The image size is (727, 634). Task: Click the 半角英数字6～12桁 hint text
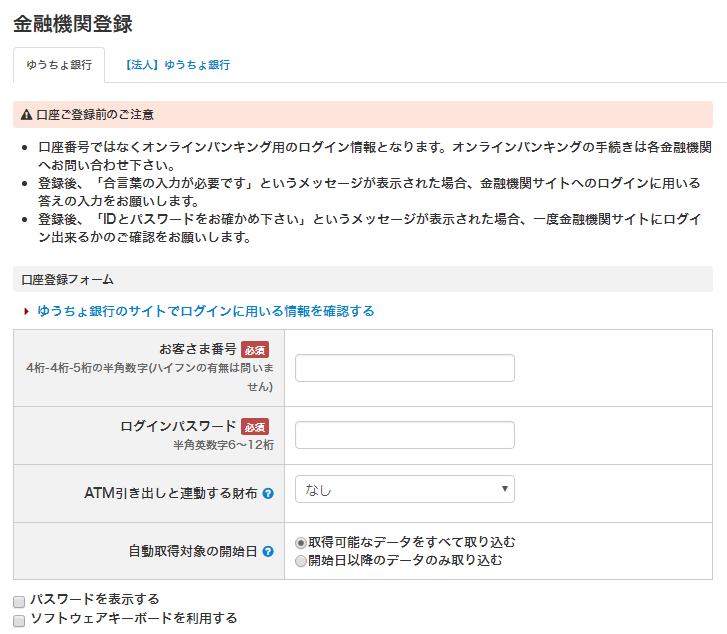[223, 445]
